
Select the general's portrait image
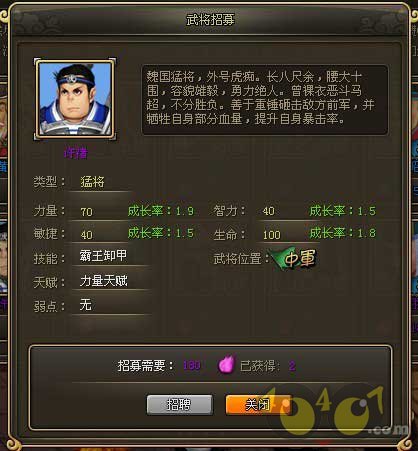point(75,99)
